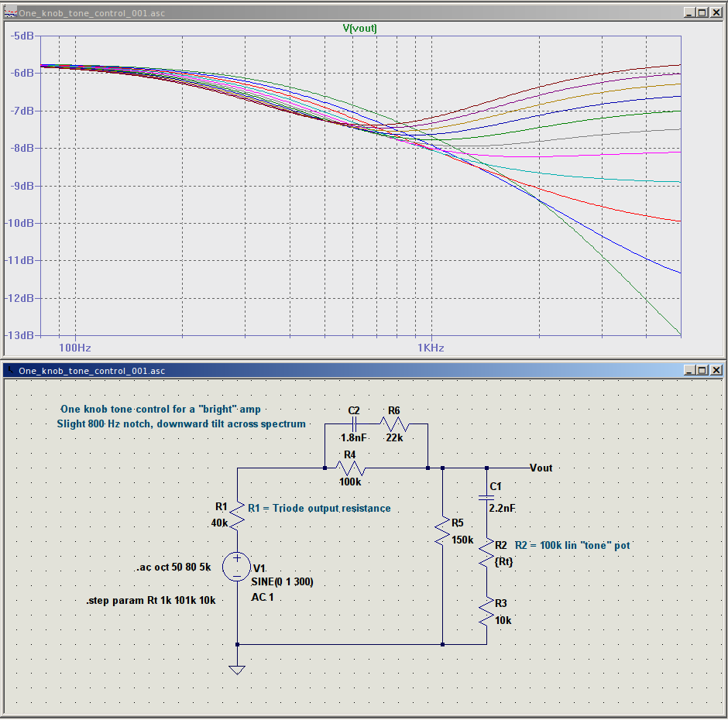Click the 40k value of R1
This screenshot has height=720, width=728.
[x=219, y=523]
